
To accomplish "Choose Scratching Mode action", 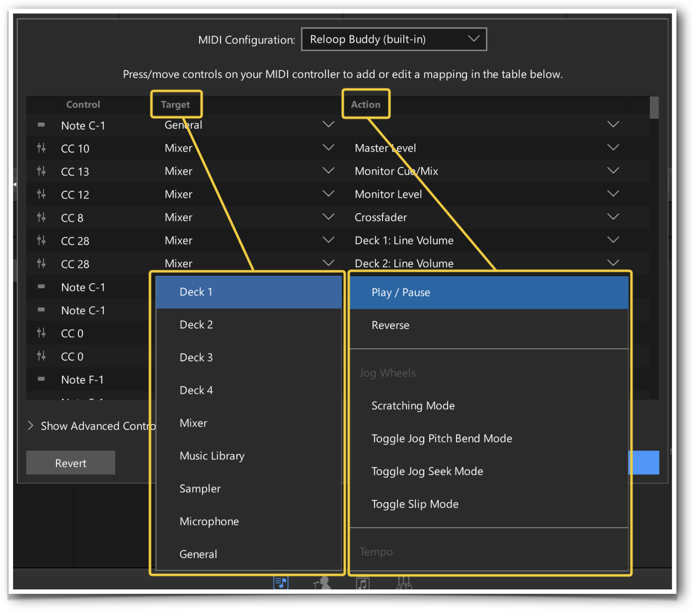I will 489,406.
